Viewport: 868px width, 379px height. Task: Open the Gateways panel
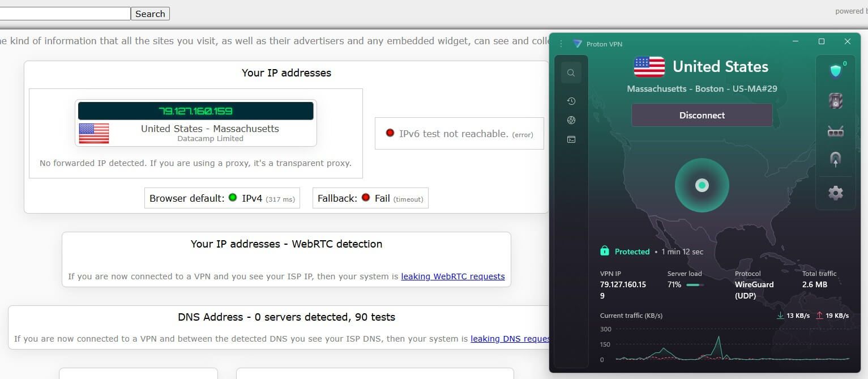(571, 139)
